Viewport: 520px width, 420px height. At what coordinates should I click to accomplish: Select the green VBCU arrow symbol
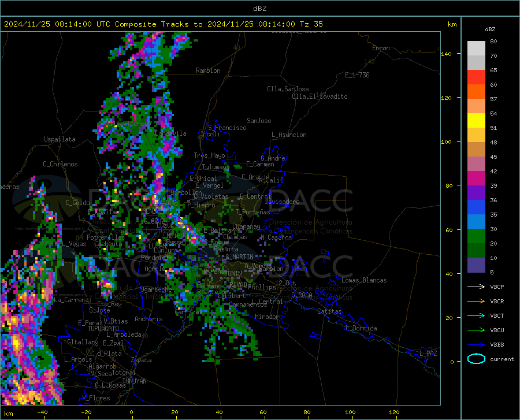coord(476,330)
